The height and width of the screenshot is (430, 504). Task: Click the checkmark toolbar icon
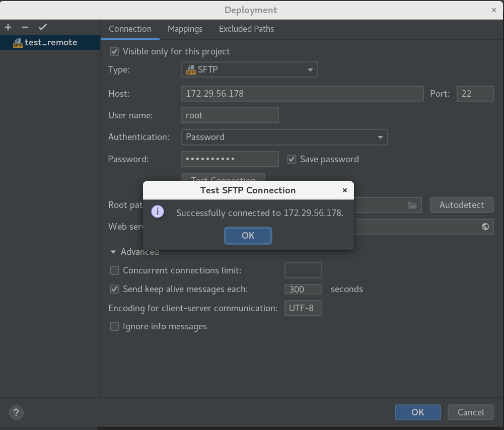point(42,27)
